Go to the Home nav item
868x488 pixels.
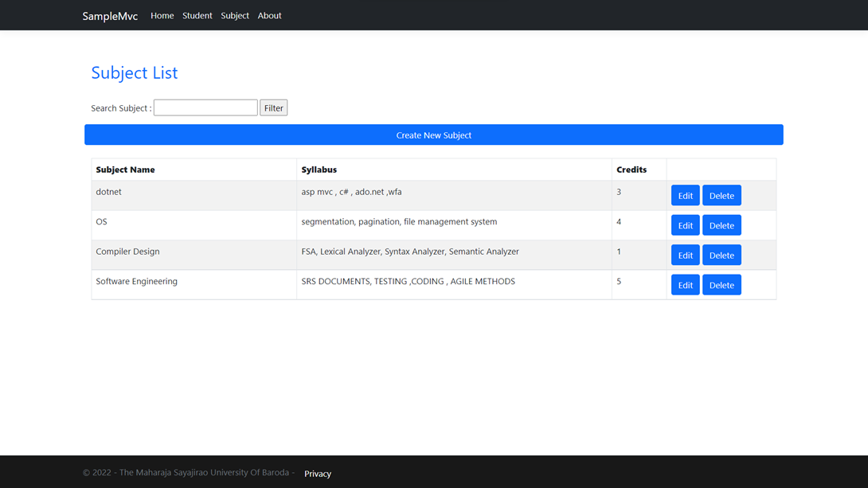click(x=162, y=15)
